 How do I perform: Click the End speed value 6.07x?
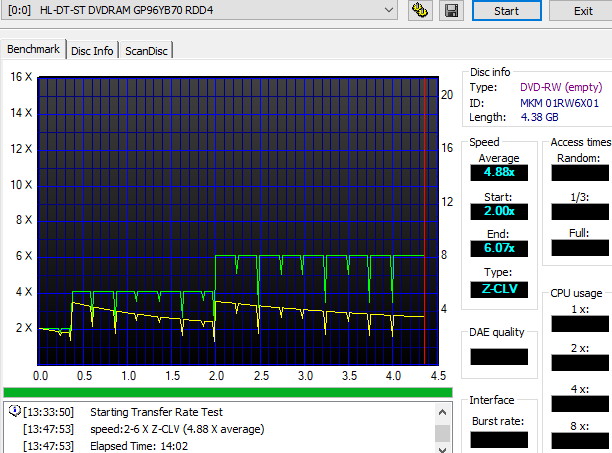[499, 248]
